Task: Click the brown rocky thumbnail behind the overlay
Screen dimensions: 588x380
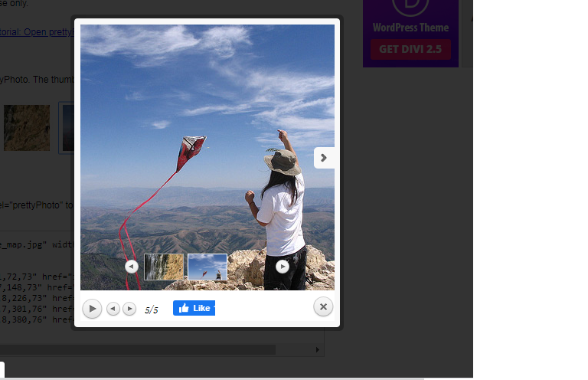Action: (x=27, y=127)
